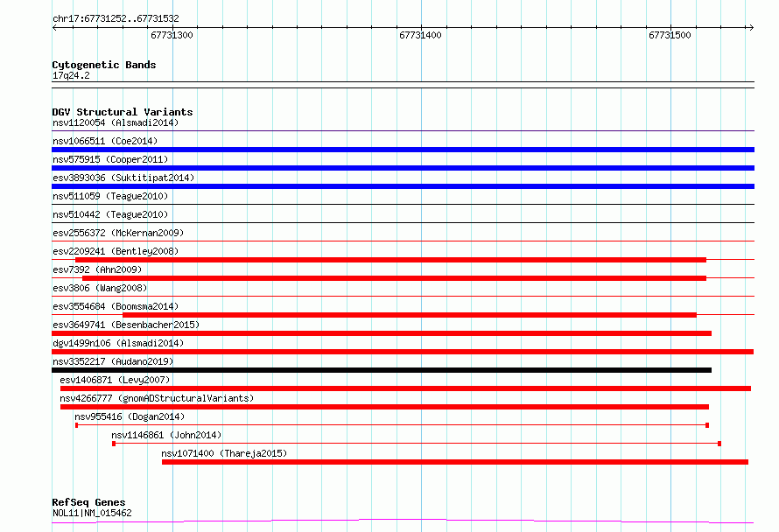Click ruler position 67731400

pos(420,35)
